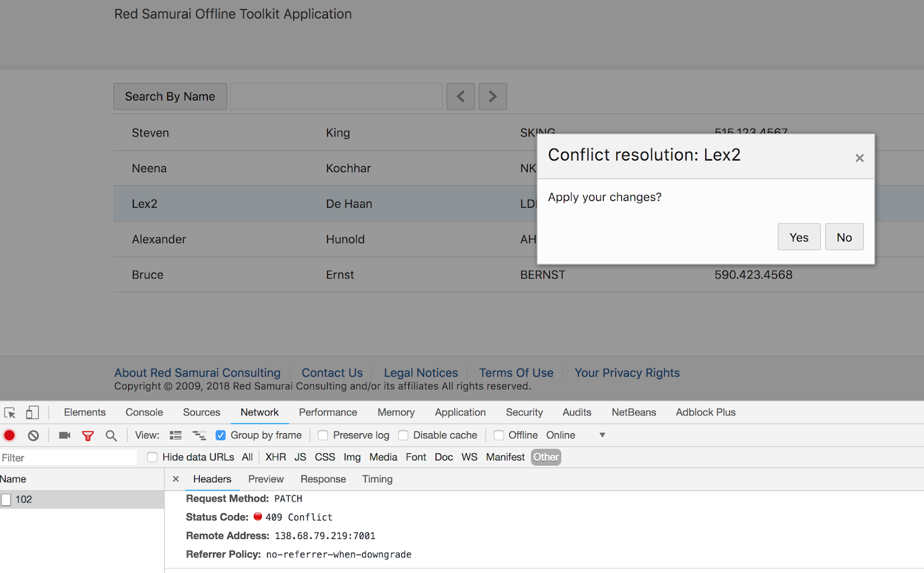924x573 pixels.
Task: Enable the Preserve log checkbox
Action: pos(322,435)
